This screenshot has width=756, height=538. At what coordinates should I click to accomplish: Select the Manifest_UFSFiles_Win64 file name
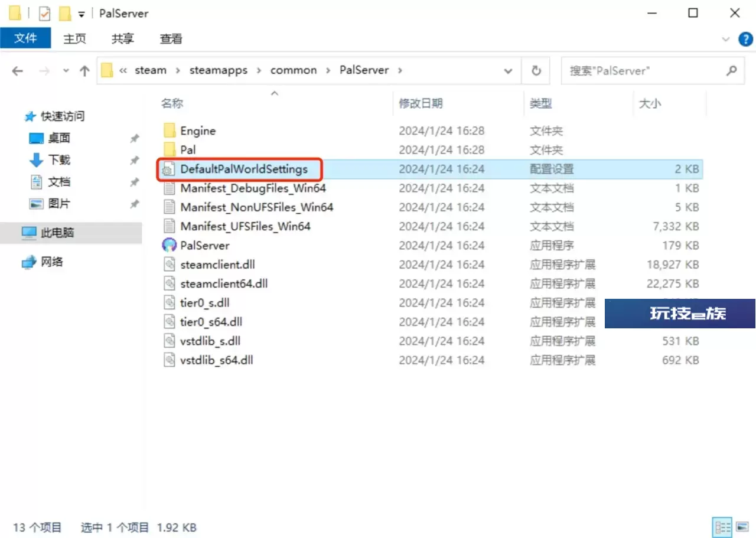point(245,226)
